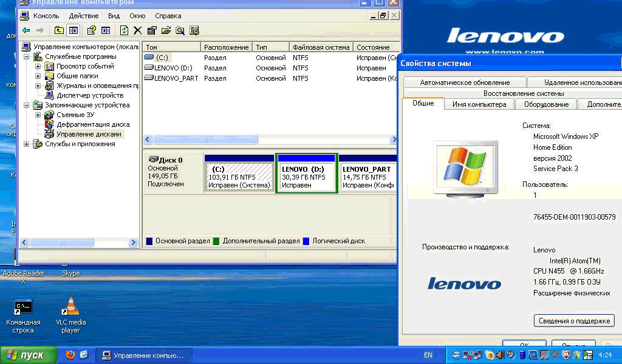Sort by the Расположение column header

226,47
